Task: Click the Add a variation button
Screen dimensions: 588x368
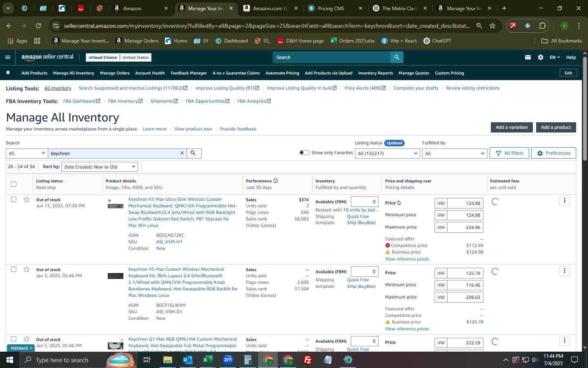Action: [x=512, y=127]
